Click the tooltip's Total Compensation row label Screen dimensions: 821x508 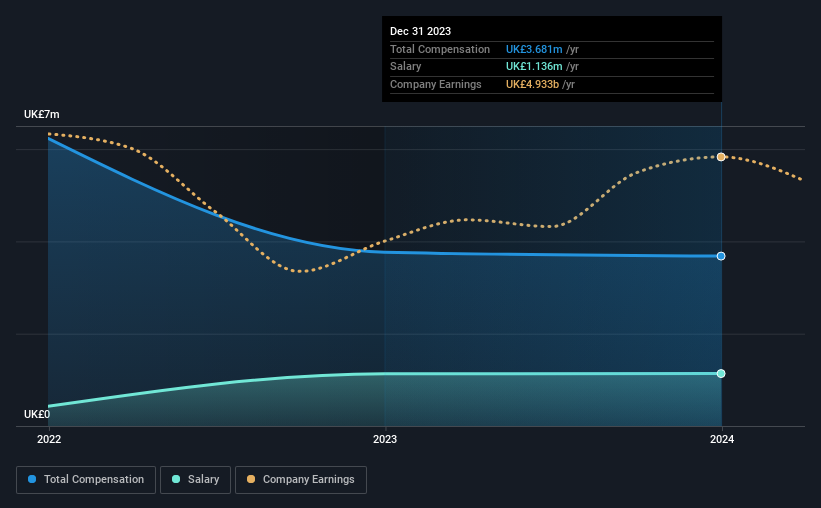[x=440, y=49]
